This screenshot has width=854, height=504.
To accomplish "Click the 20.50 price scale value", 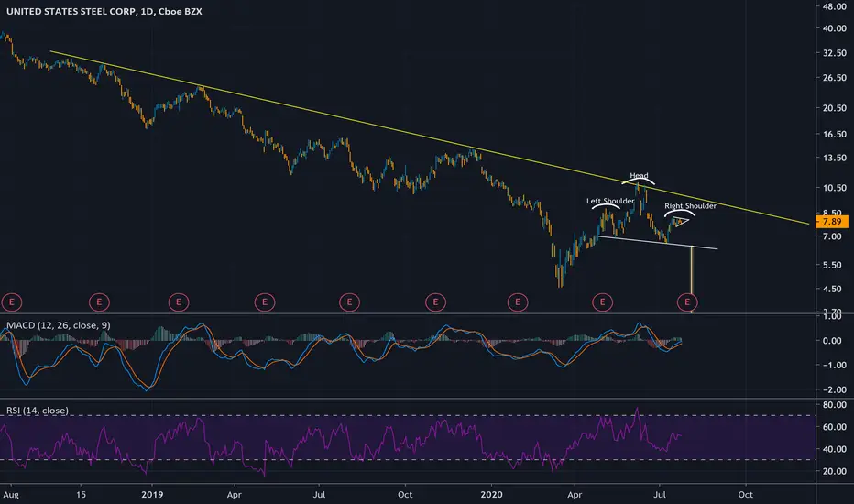I will [835, 108].
